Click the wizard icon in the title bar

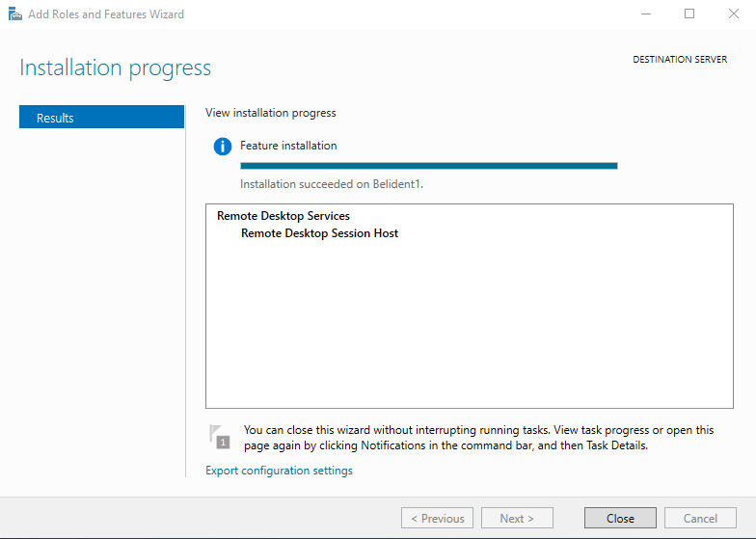[x=14, y=14]
